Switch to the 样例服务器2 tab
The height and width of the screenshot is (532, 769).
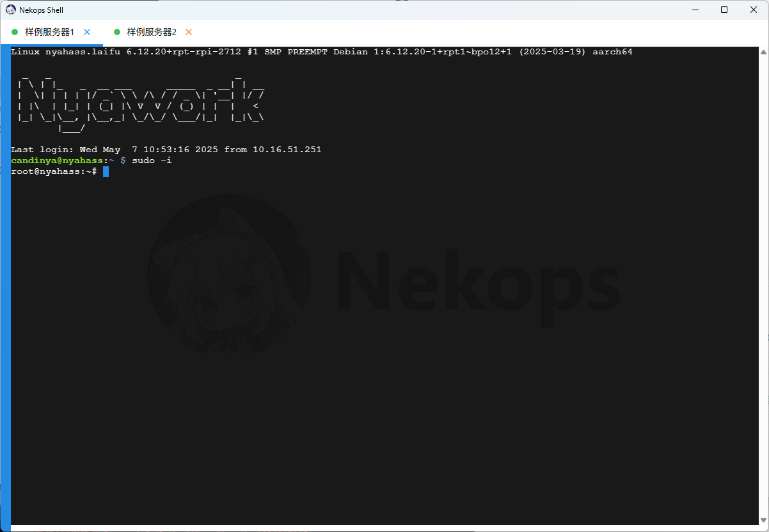tap(152, 32)
